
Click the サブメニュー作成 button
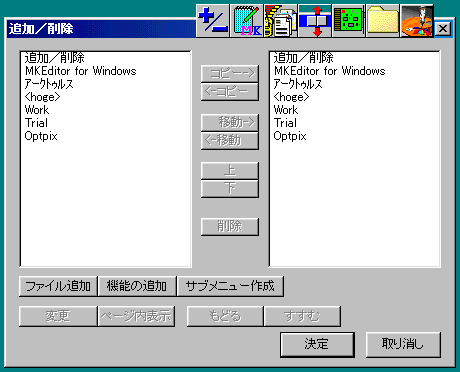[x=230, y=286]
